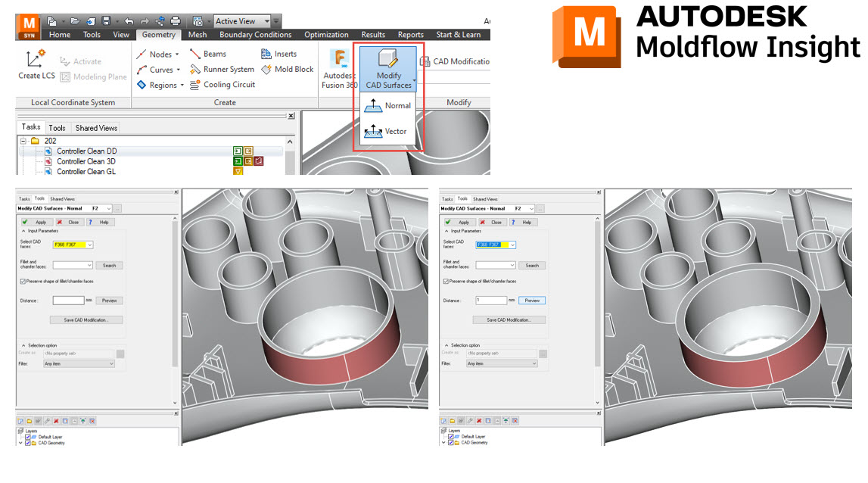Redo the last undone action

[x=145, y=21]
